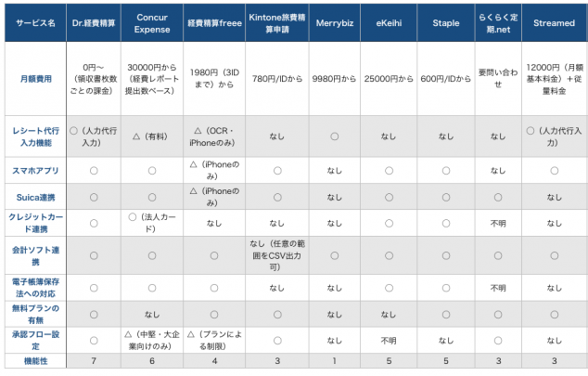
Task: Click eKeihi's 不明 in 承認フロー設定 row
Action: click(389, 341)
